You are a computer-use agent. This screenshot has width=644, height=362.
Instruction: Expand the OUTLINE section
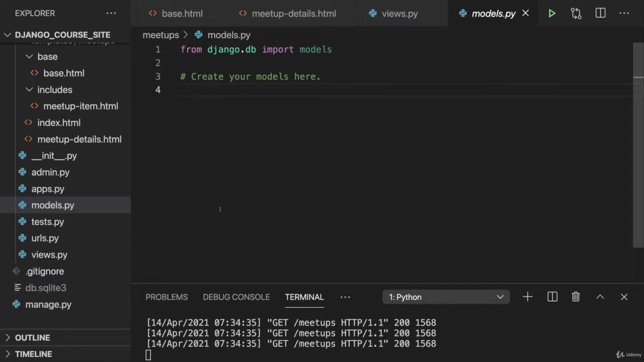tap(32, 338)
